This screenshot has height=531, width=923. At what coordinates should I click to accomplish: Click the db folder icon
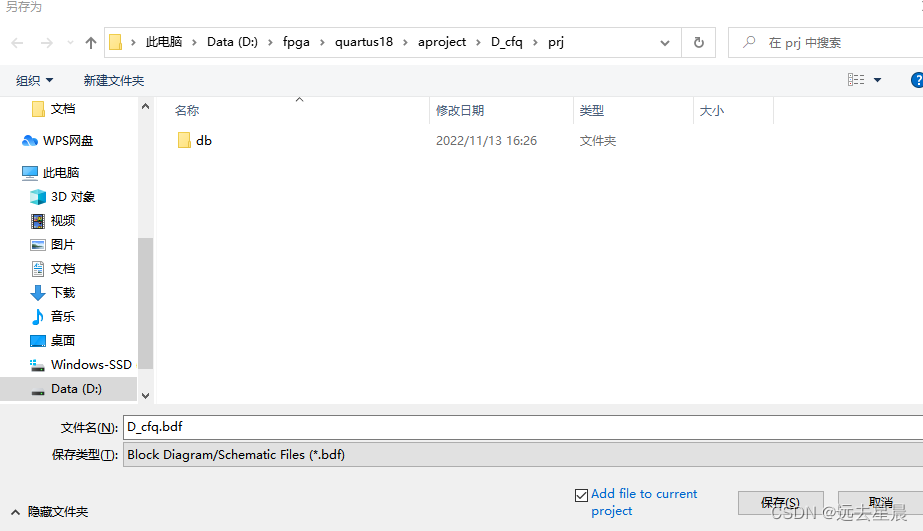(184, 140)
